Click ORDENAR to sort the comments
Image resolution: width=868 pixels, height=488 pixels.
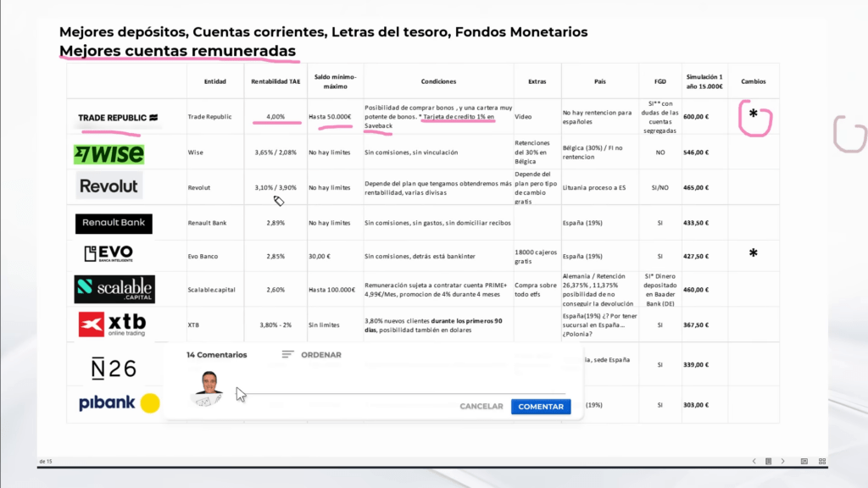(321, 355)
